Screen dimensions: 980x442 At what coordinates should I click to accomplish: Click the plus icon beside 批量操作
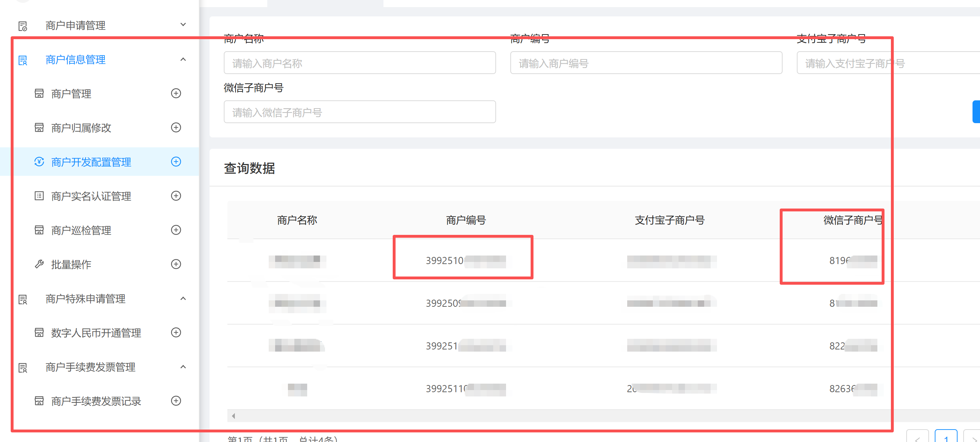click(176, 264)
